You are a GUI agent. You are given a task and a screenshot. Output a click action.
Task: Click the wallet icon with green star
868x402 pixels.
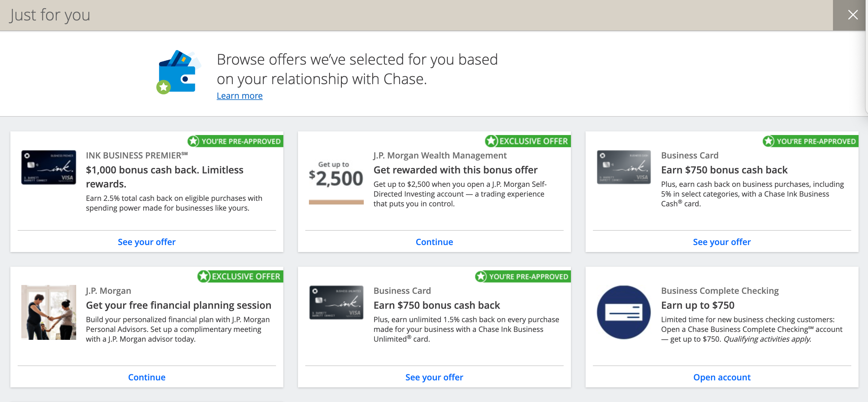coord(179,72)
